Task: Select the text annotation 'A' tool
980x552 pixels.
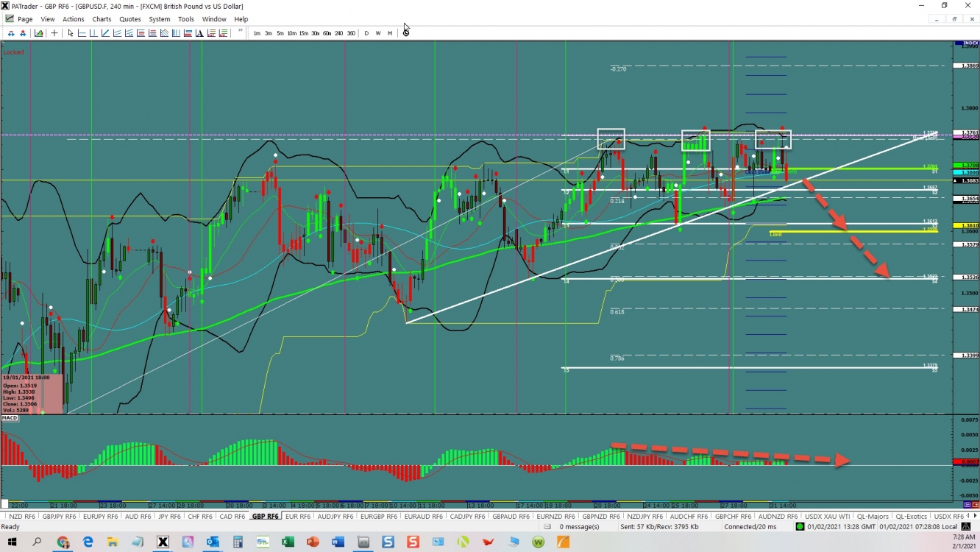Action: pyautogui.click(x=199, y=33)
